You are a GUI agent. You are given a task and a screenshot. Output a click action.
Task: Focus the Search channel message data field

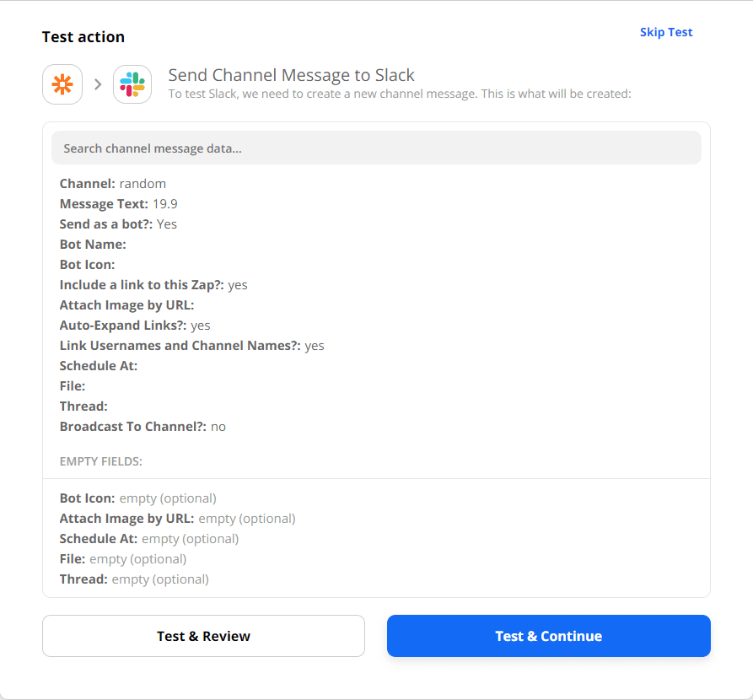(x=376, y=148)
